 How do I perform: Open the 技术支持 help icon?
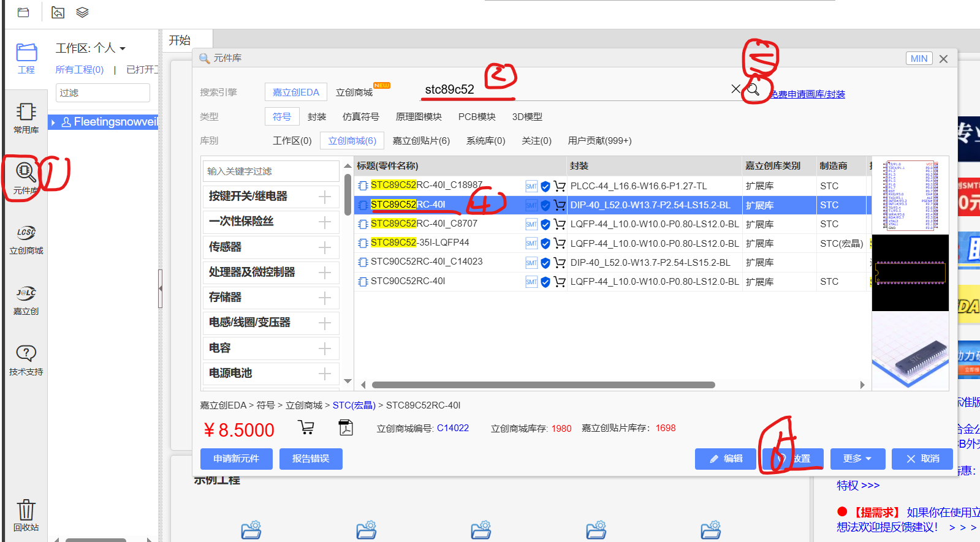coord(26,360)
